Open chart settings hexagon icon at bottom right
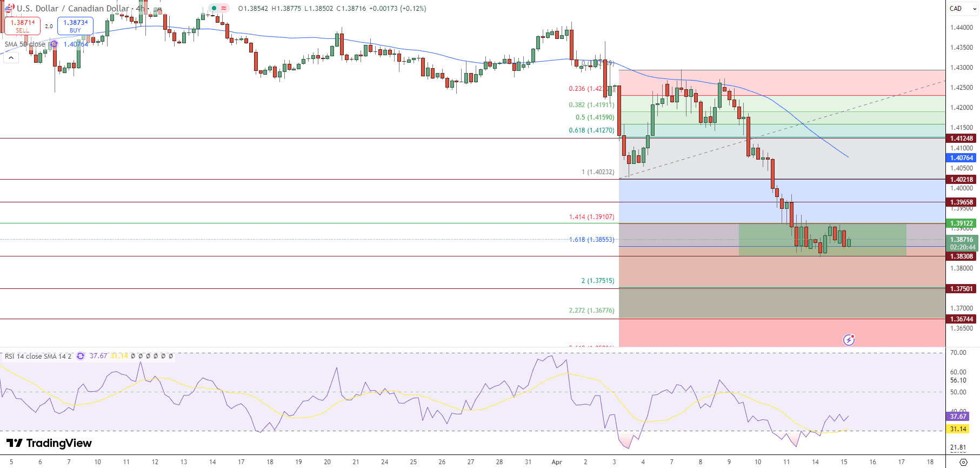 963,462
